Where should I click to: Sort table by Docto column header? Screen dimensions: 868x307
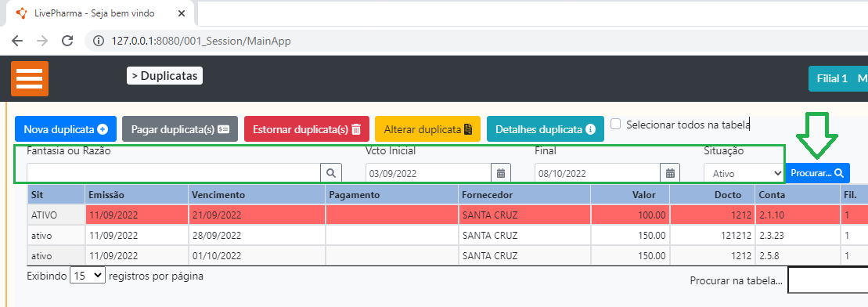(712, 194)
